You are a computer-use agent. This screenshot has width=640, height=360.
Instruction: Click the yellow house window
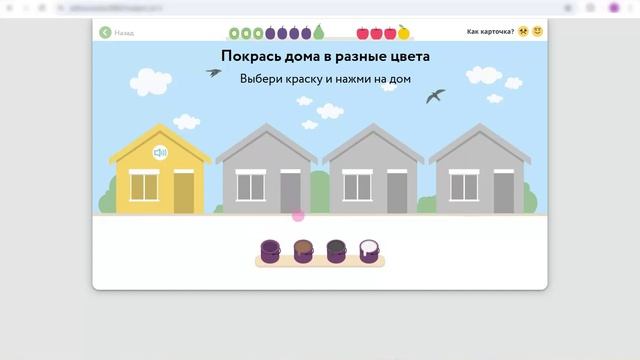[x=144, y=186]
